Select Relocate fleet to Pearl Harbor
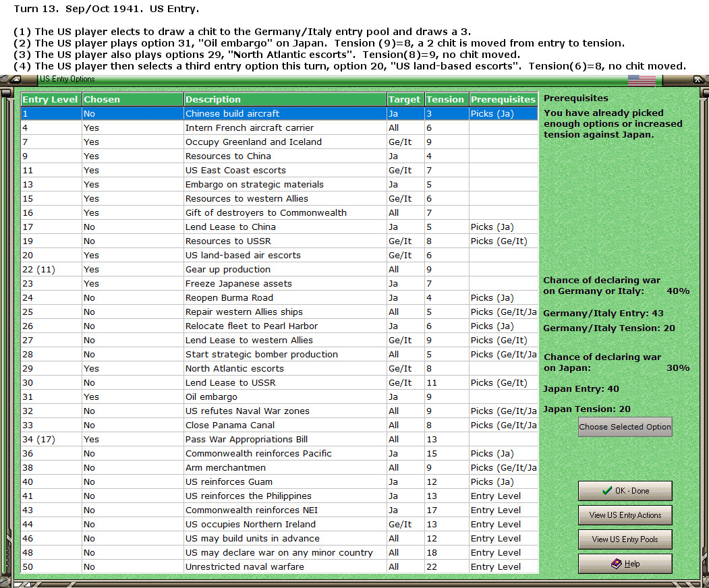The image size is (709, 588). pos(279,326)
